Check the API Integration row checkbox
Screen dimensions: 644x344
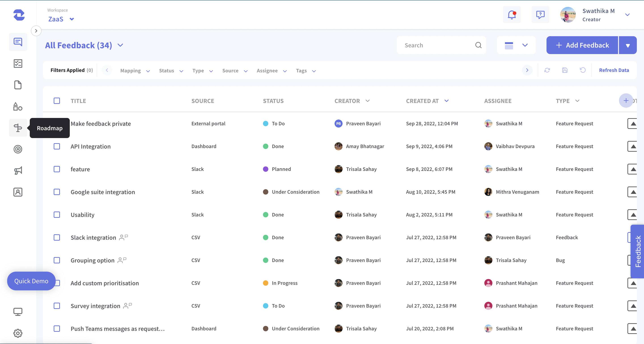tap(57, 146)
